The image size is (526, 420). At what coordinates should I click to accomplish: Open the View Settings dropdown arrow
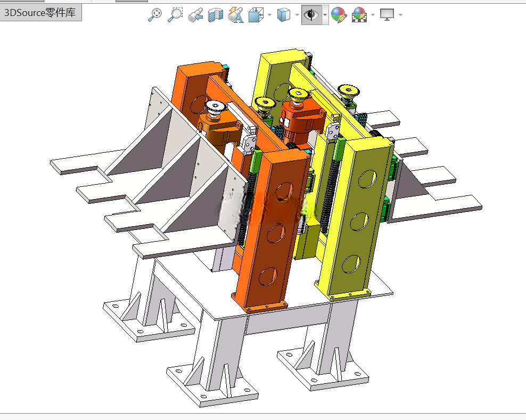400,15
